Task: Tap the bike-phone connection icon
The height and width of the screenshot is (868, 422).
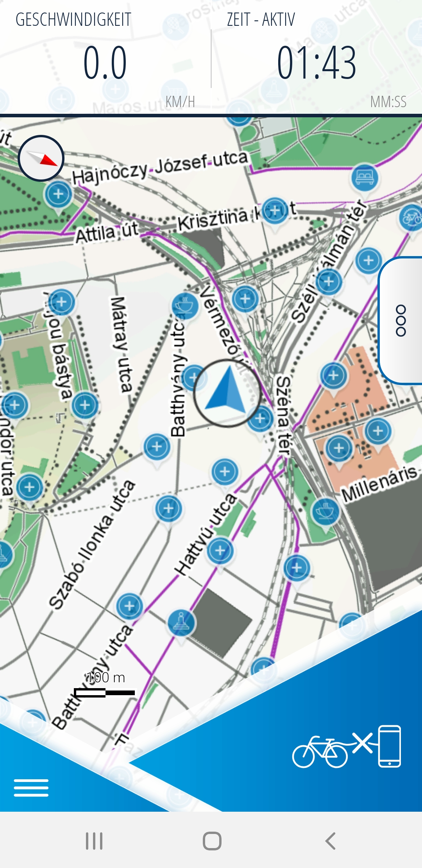Action: 347,747
